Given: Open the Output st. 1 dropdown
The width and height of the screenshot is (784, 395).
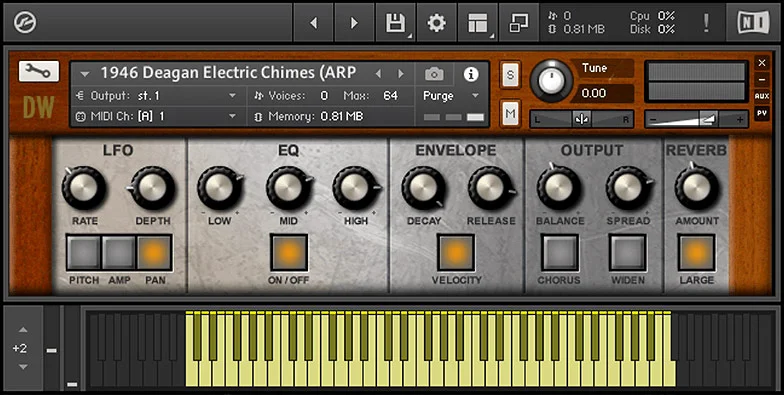Looking at the screenshot, I should coord(232,96).
